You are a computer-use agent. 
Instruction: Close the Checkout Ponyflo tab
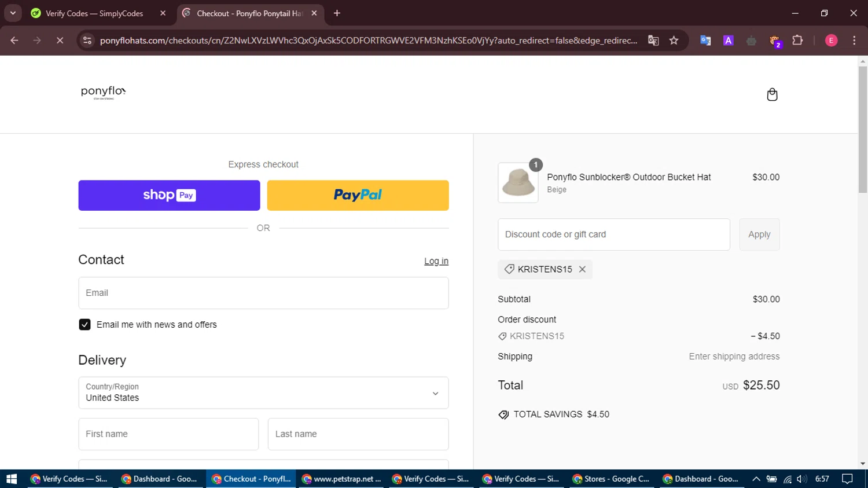[x=314, y=13]
